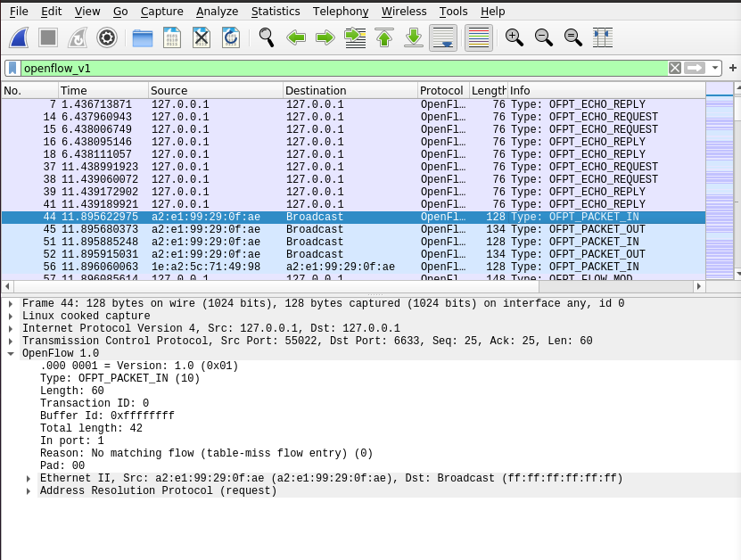Click the packet list colored minimap
This screenshot has width=741, height=560.
[720, 181]
